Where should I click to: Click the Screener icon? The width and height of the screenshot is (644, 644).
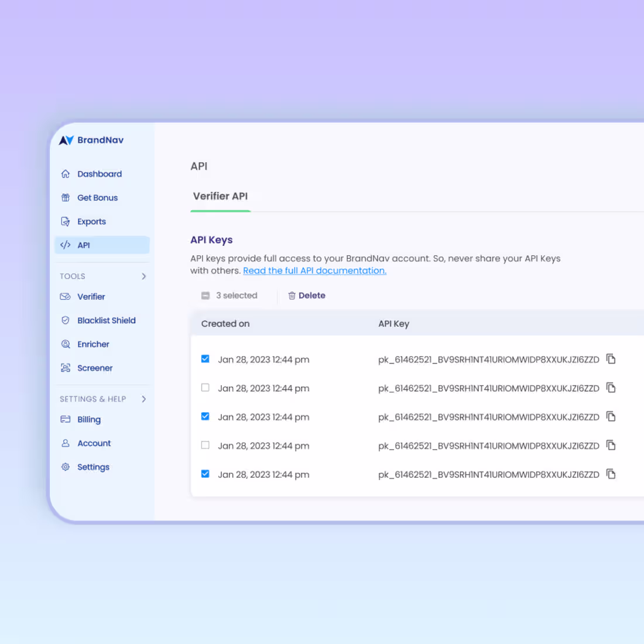(x=66, y=368)
